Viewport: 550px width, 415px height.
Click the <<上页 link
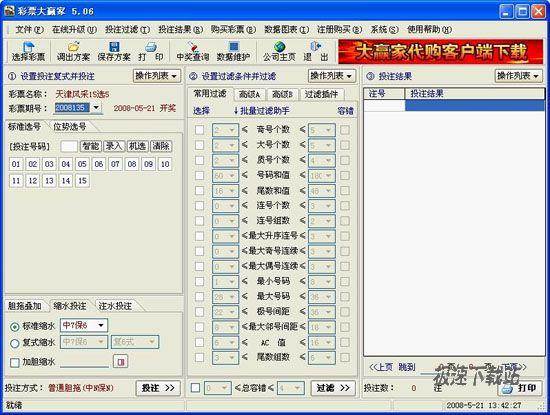tap(381, 367)
